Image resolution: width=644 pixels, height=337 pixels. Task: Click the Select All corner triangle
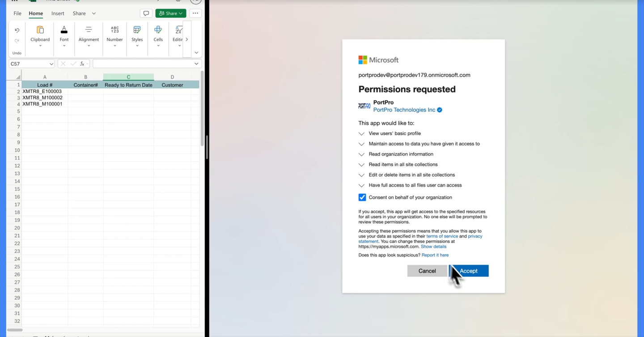point(18,77)
